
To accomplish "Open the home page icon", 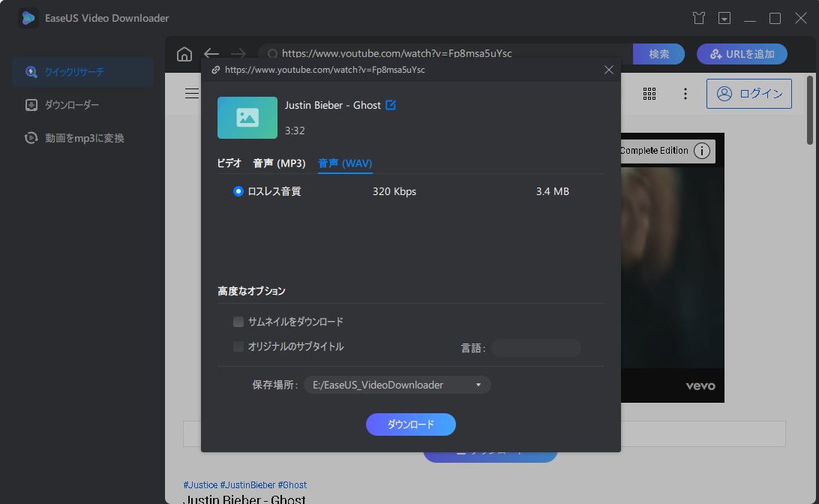I will click(x=184, y=54).
